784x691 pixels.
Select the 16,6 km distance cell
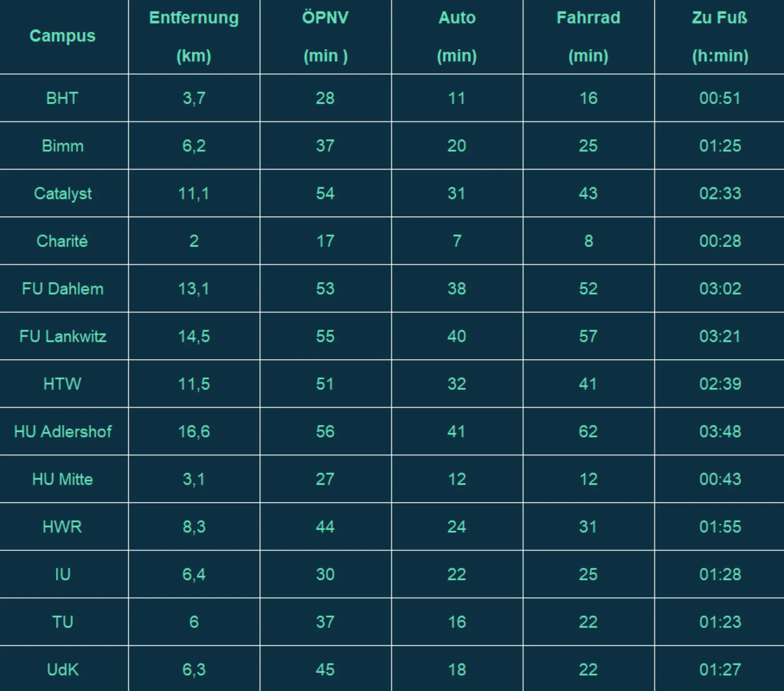(x=194, y=431)
